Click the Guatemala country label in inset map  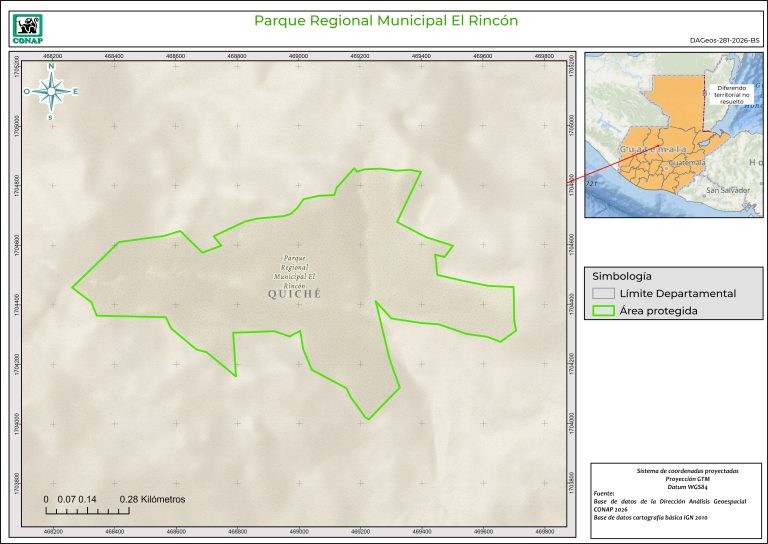(653, 149)
